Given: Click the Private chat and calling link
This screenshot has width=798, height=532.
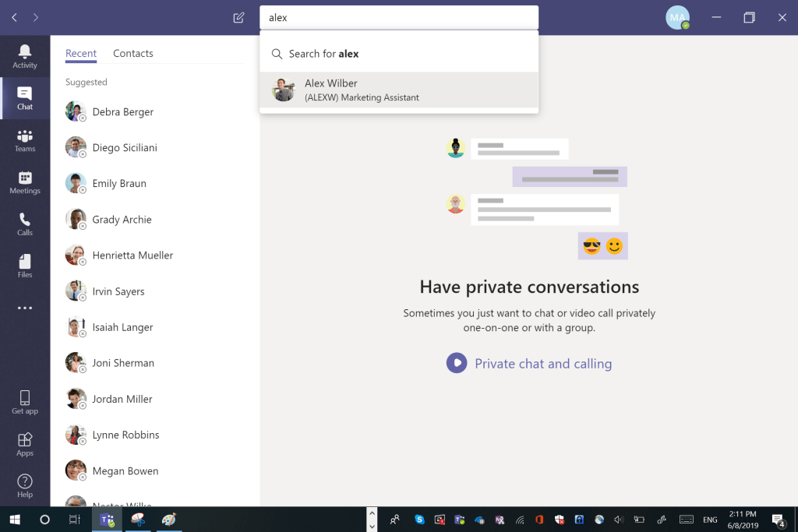Looking at the screenshot, I should (543, 363).
